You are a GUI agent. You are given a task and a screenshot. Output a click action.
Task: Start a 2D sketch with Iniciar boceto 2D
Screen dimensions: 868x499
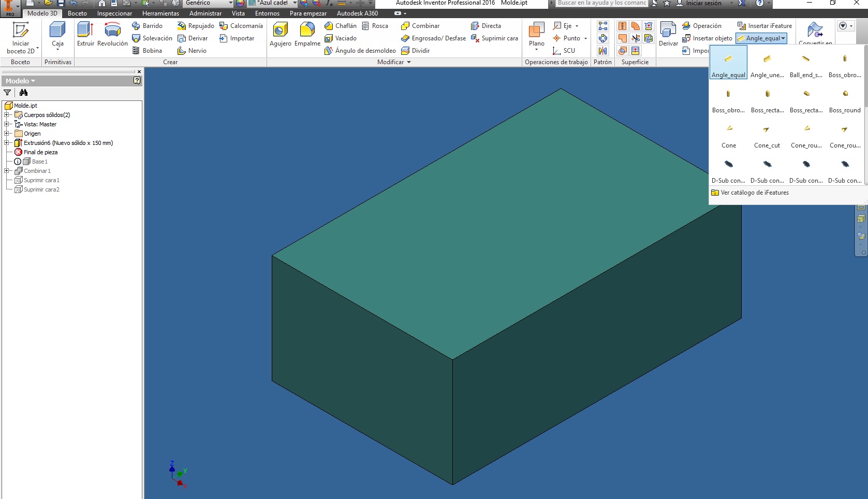tap(21, 38)
